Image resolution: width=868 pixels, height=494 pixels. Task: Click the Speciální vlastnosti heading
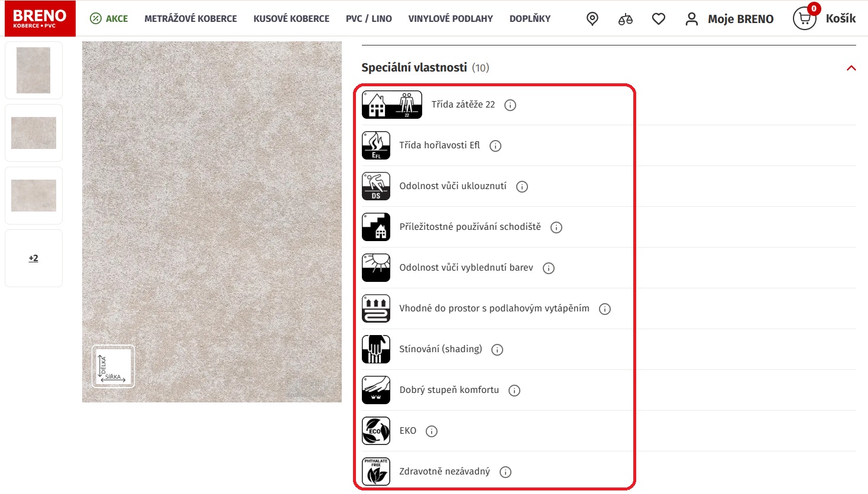pos(414,68)
